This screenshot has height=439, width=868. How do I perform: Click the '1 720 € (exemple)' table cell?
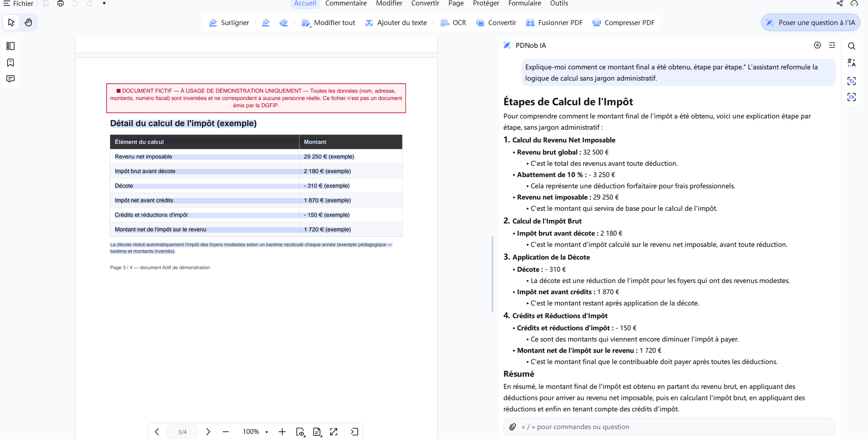[350, 230]
